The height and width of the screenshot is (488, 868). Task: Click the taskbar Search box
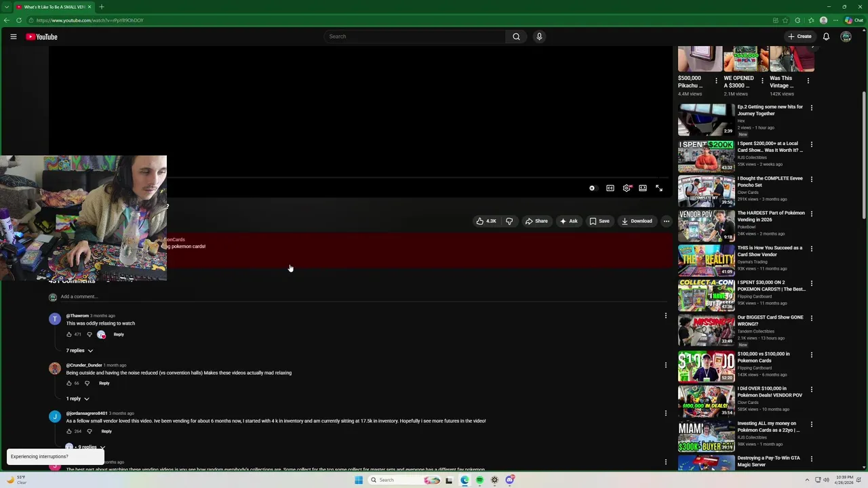[x=405, y=480]
